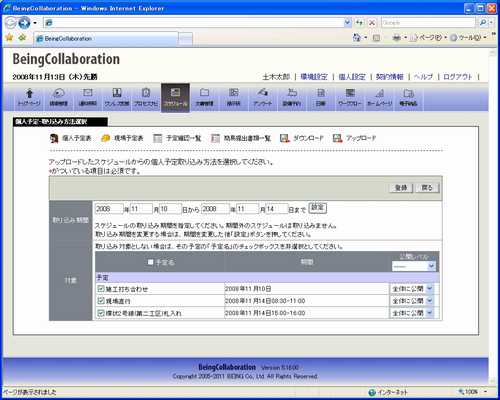Image resolution: width=500 pixels, height=400 pixels.
Task: Click the browser Forward arrow button
Action: point(24,23)
